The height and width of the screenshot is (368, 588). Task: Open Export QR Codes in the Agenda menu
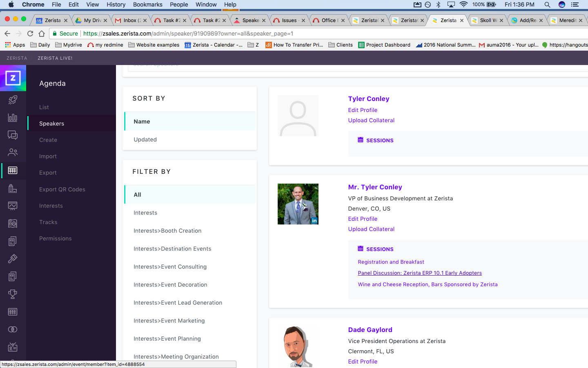(x=62, y=189)
